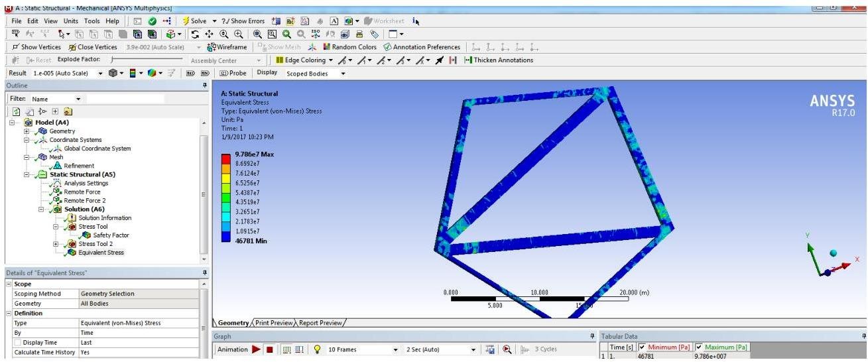The image size is (868, 362).
Task: Click the Pan view tool
Action: (209, 34)
